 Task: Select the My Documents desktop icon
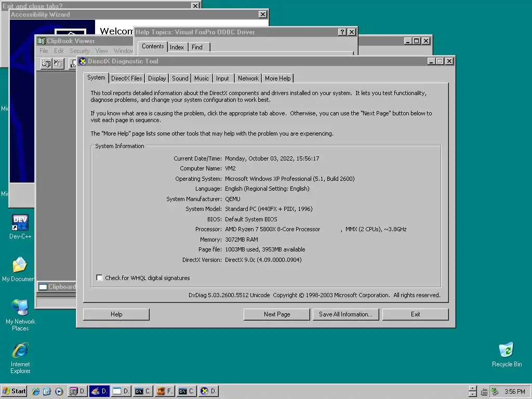(x=19, y=270)
